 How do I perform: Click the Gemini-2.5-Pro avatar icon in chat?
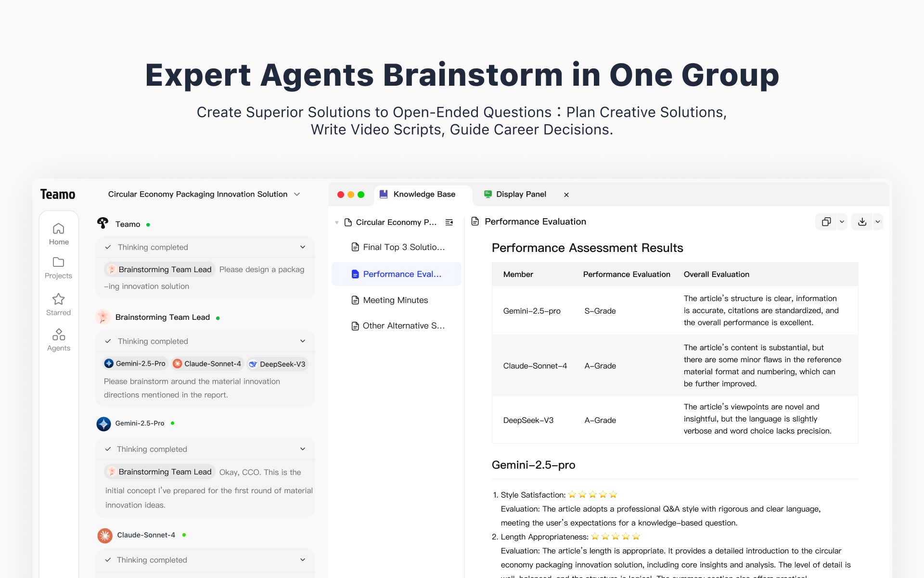(103, 424)
